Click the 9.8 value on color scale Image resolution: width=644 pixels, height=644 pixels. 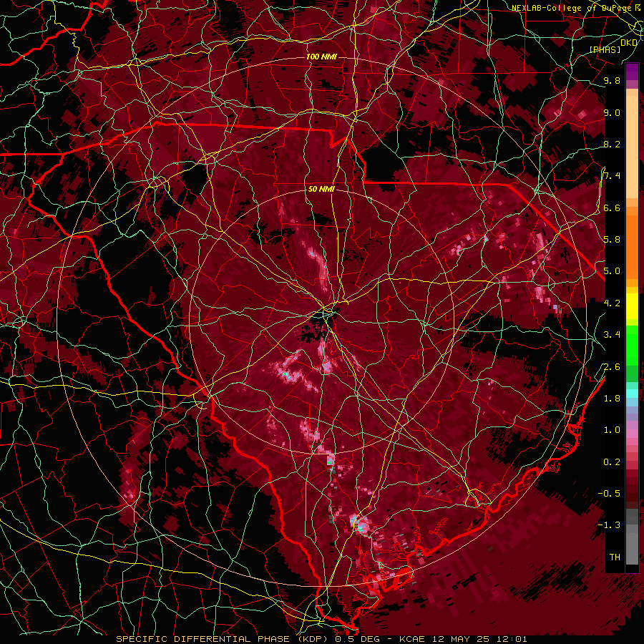(x=612, y=81)
